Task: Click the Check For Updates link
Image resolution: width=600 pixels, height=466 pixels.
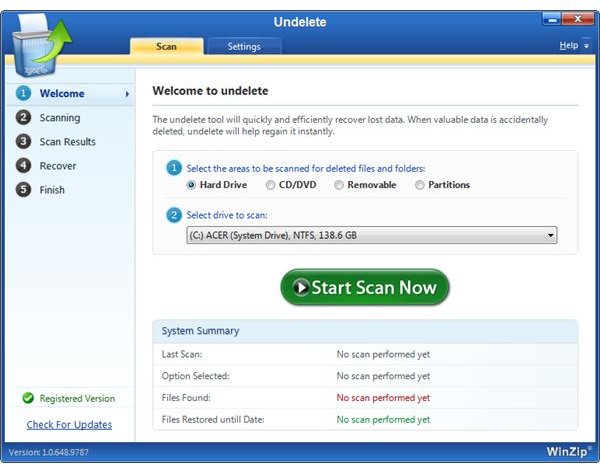Action: (69, 425)
